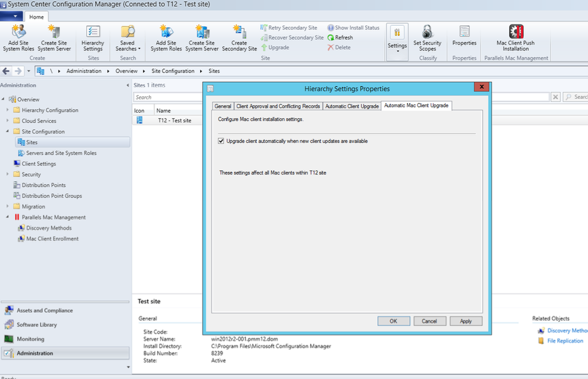Open Automatic Client Upgrade tab

pyautogui.click(x=352, y=106)
